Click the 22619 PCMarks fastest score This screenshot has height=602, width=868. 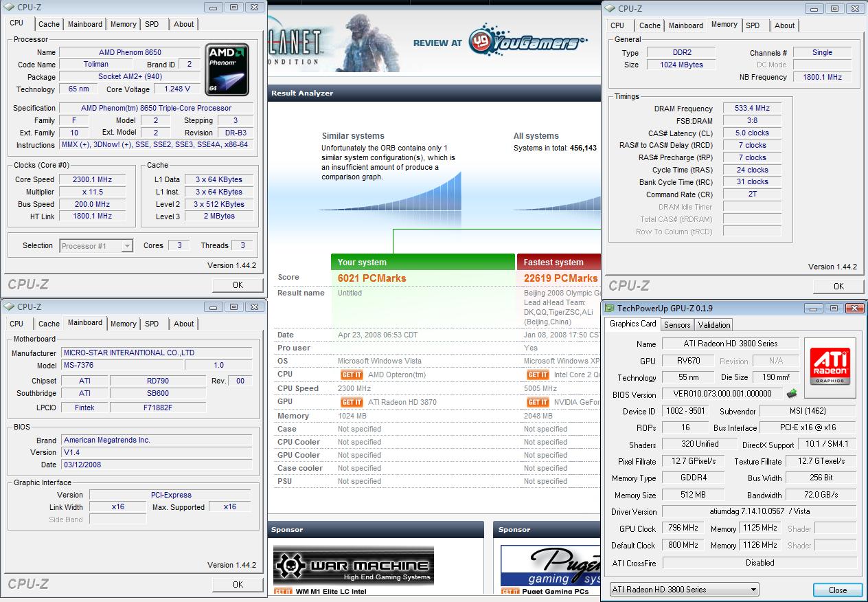tap(560, 278)
